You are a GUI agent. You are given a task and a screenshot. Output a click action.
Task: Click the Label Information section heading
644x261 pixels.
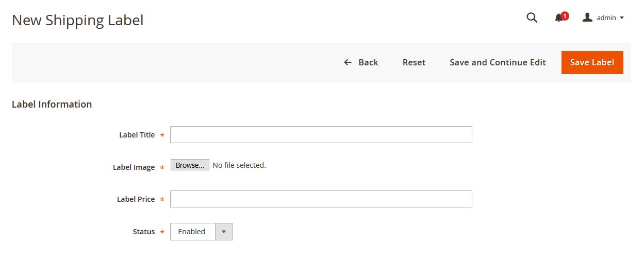[52, 104]
